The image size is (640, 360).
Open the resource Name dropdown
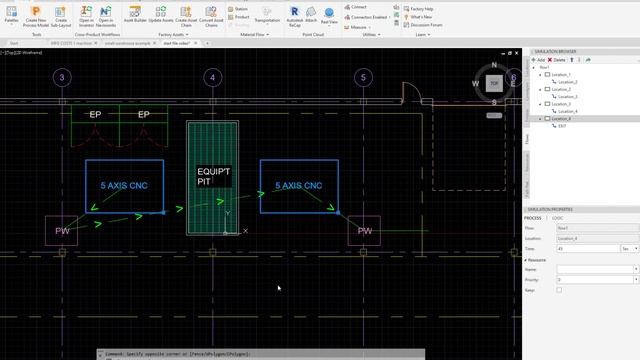point(636,269)
